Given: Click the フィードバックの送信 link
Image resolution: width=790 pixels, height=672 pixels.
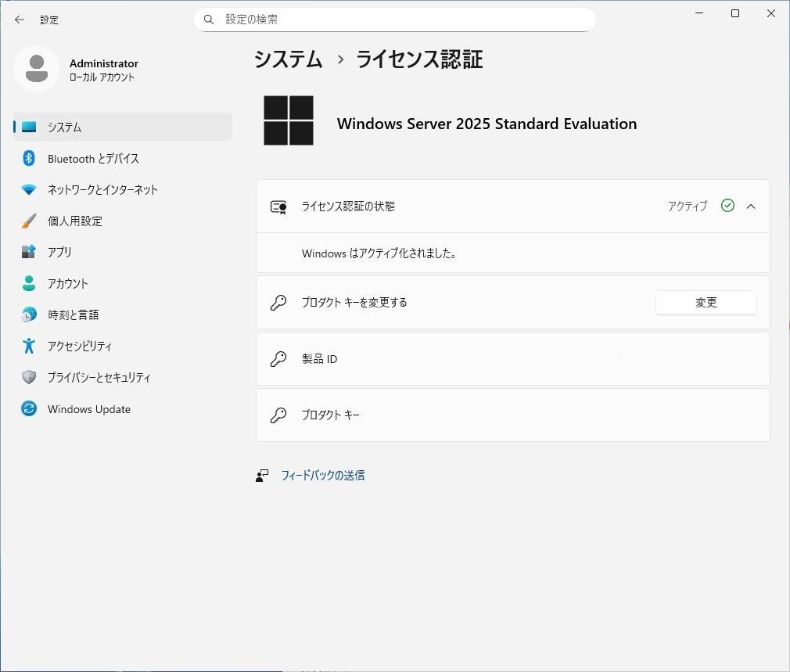Looking at the screenshot, I should (x=322, y=476).
